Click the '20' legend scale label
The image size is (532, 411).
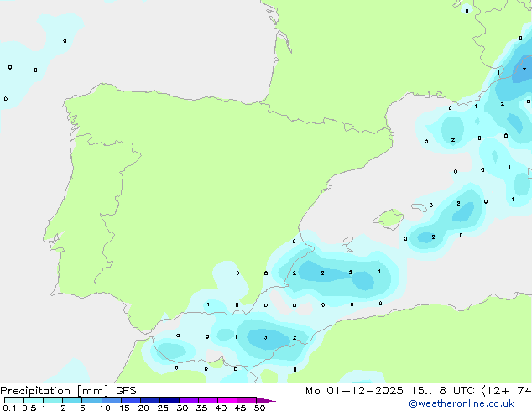pyautogui.click(x=143, y=408)
